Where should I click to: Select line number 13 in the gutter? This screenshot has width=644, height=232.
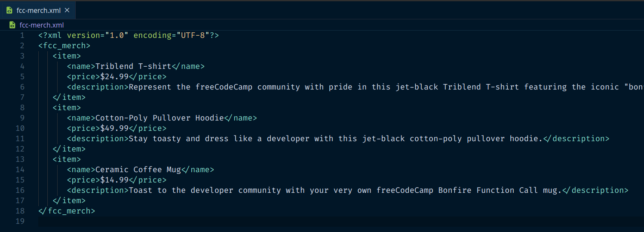20,159
